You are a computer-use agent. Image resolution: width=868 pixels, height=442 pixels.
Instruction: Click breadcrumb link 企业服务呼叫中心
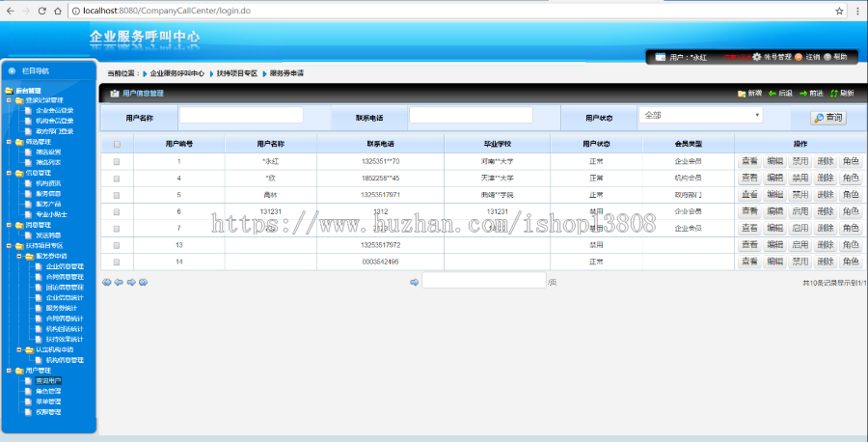click(x=177, y=73)
